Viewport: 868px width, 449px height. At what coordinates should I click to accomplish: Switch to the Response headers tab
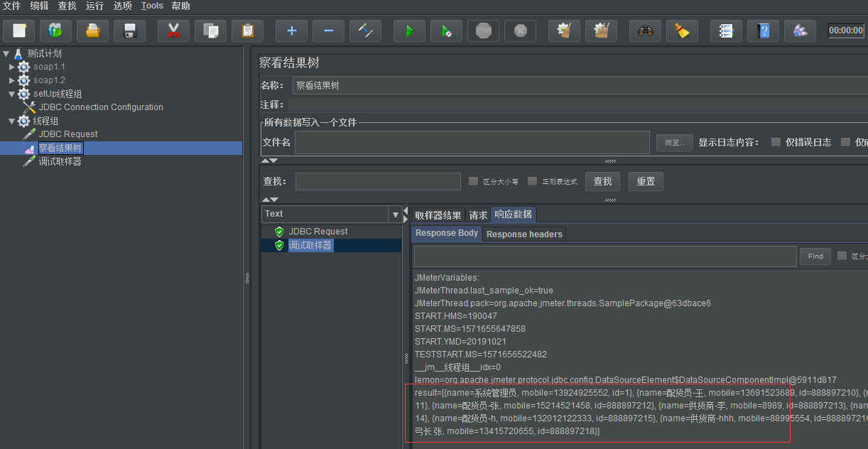pos(524,234)
